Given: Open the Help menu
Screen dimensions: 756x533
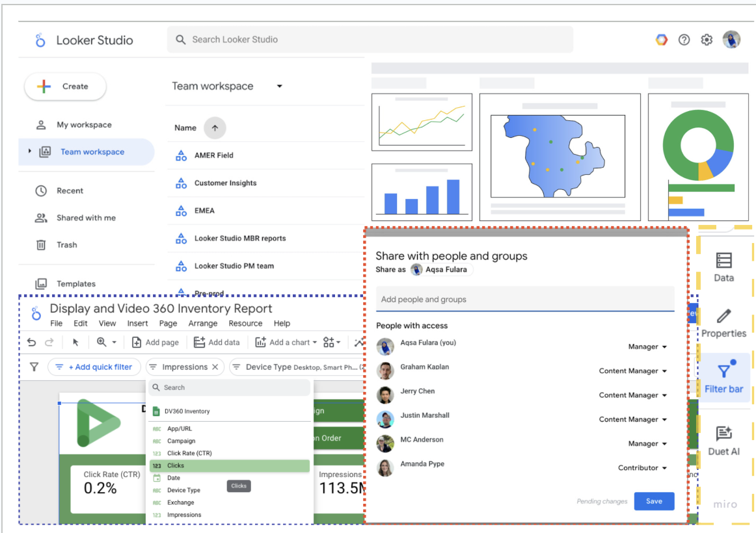Looking at the screenshot, I should (x=282, y=324).
